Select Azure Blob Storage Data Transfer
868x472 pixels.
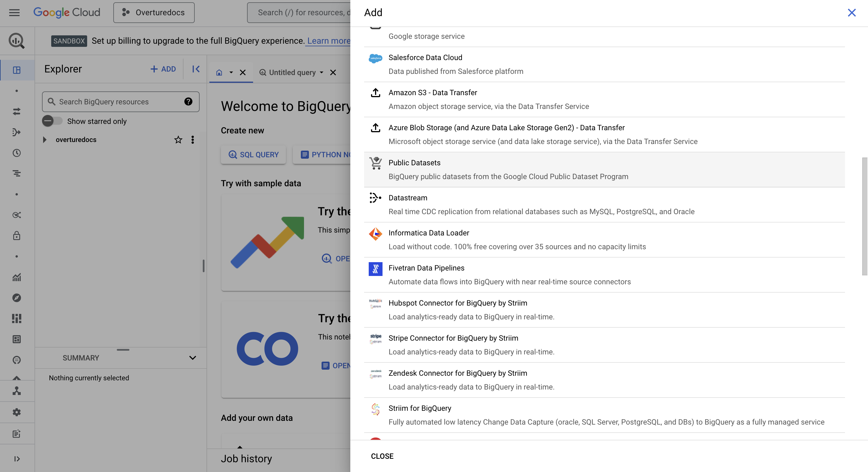604,134
